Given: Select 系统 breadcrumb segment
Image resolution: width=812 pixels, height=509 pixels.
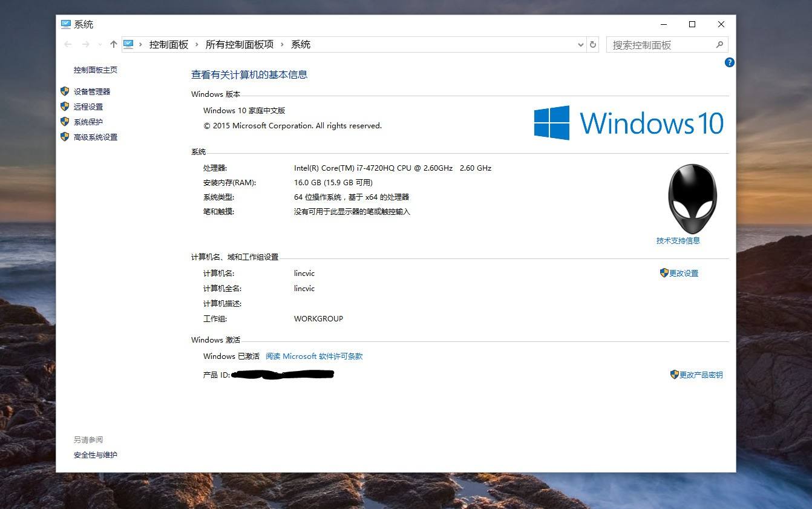Looking at the screenshot, I should [301, 44].
